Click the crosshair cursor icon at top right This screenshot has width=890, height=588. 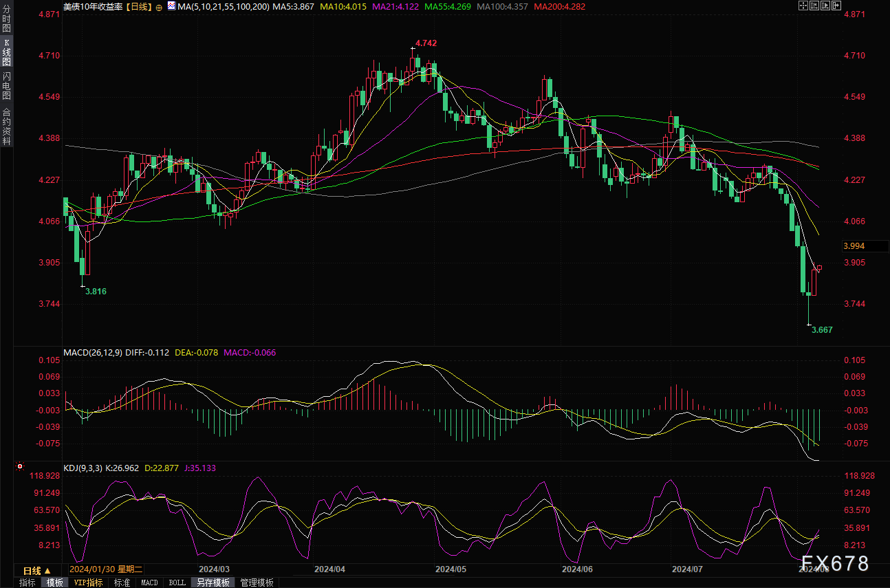coord(803,6)
